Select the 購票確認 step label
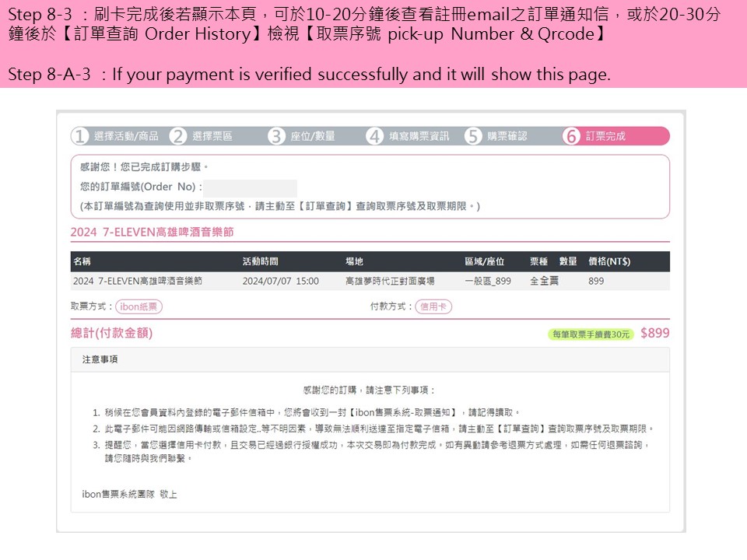Image resolution: width=747 pixels, height=560 pixels. coord(507,136)
